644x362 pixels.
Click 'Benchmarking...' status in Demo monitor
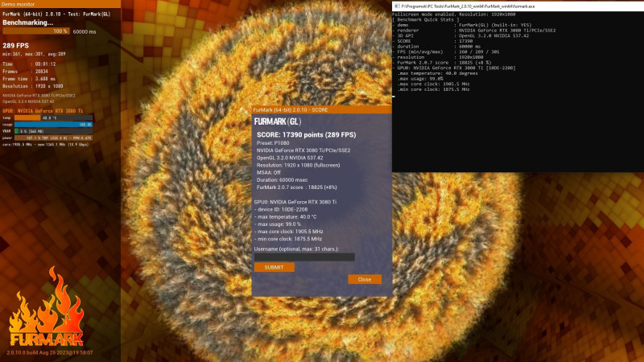(28, 23)
